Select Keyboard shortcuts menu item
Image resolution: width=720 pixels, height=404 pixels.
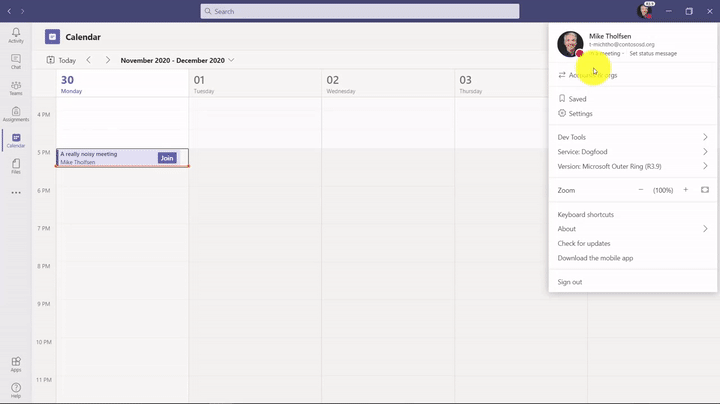(586, 215)
